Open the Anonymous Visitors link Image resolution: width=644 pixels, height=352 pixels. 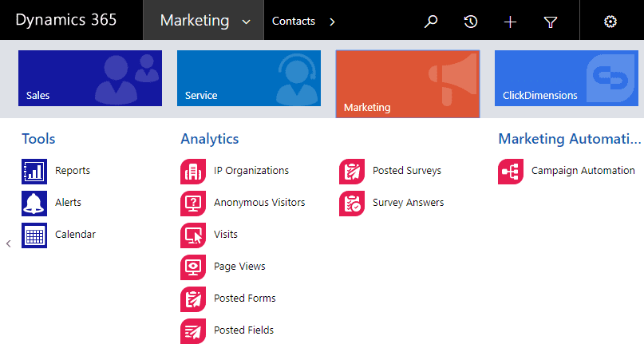259,203
